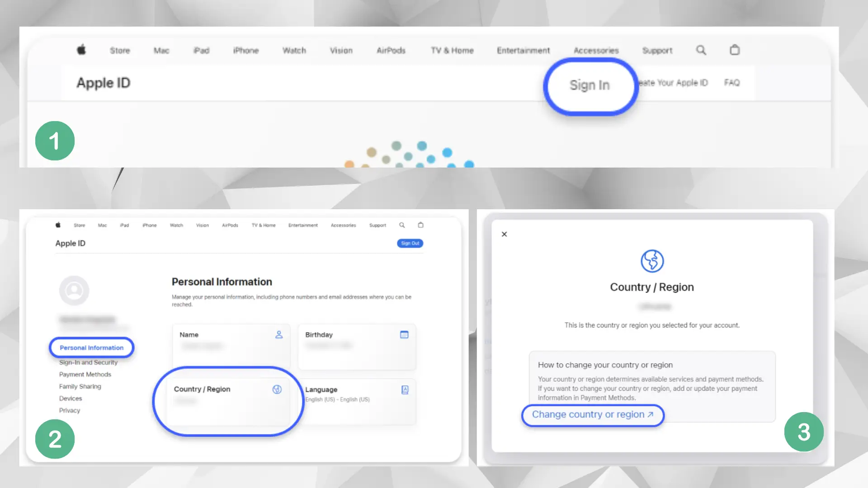Screen dimensions: 868x488
Task: Open Sign-In and Security sidebar item
Action: coord(88,362)
